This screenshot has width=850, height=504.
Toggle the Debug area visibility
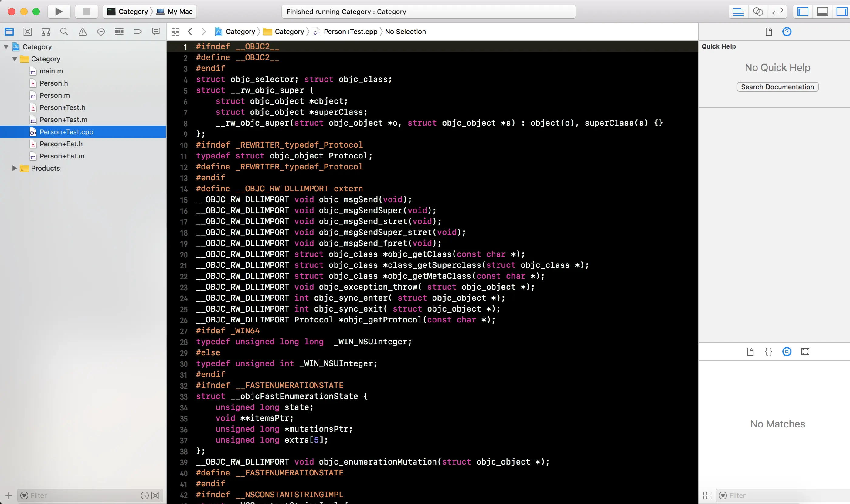tap(822, 12)
